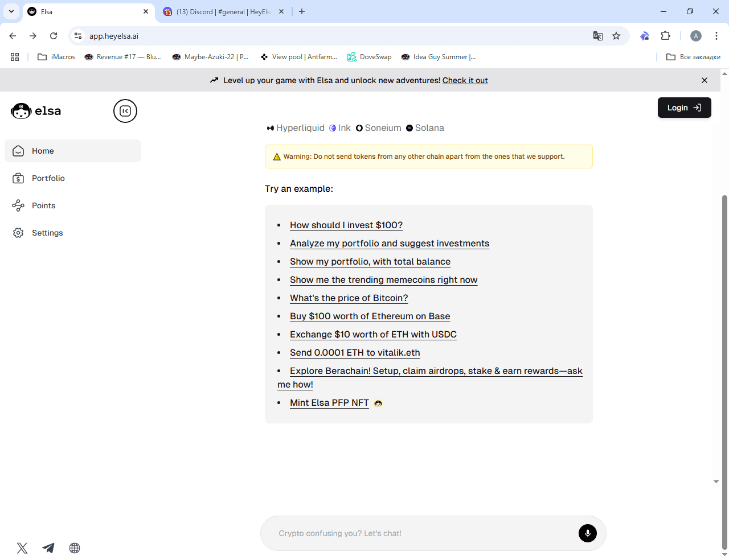
Task: Click 'Mint Elsa PFP NFT' example
Action: point(329,403)
